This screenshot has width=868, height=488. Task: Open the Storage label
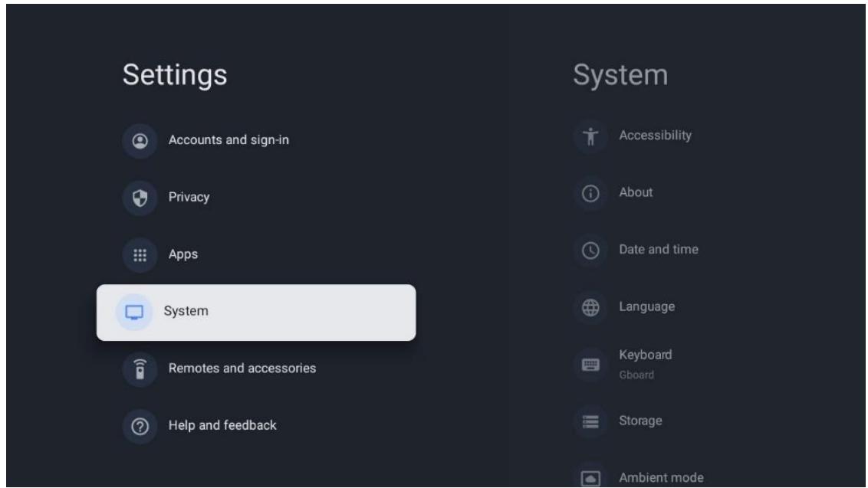pos(640,421)
